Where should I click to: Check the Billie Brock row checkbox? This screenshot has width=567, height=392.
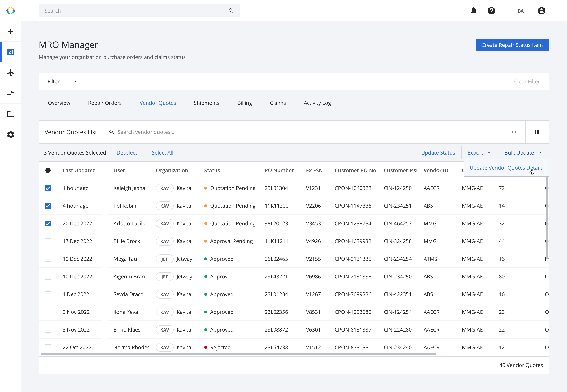coord(48,241)
